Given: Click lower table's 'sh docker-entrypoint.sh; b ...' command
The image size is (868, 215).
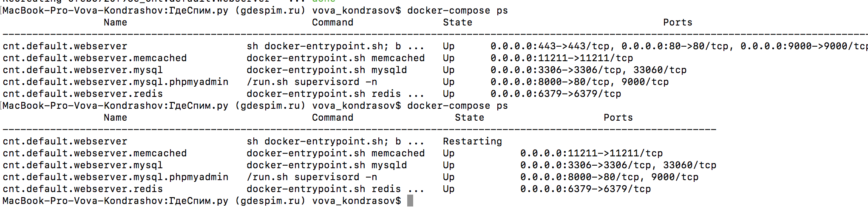Looking at the screenshot, I should [x=335, y=141].
